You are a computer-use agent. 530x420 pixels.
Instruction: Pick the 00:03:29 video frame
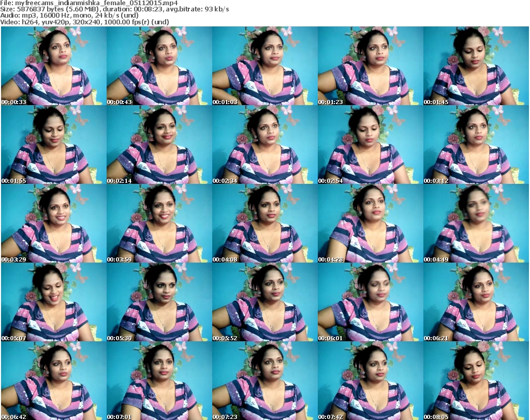[53, 223]
